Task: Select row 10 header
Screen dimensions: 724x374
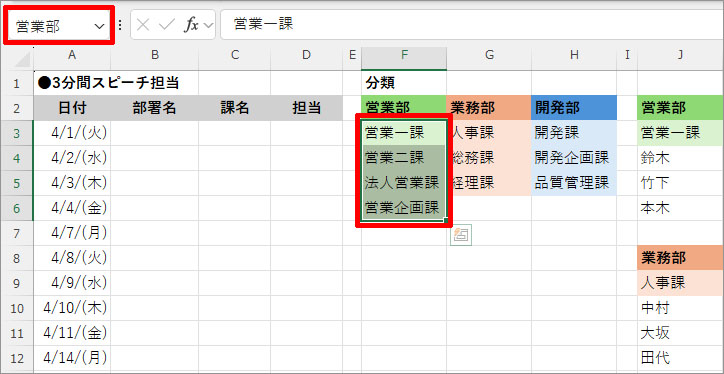Action: point(17,308)
